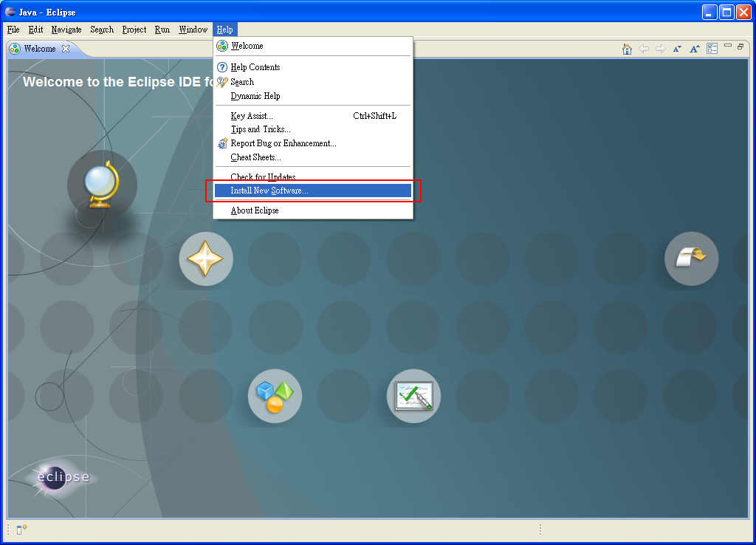This screenshot has height=545, width=756.
Task: Select the Welcome tab
Action: point(40,49)
